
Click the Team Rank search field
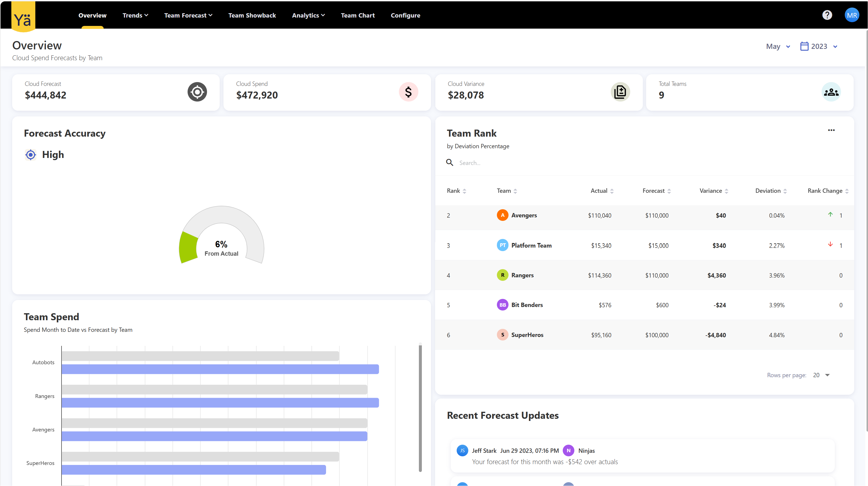click(506, 163)
